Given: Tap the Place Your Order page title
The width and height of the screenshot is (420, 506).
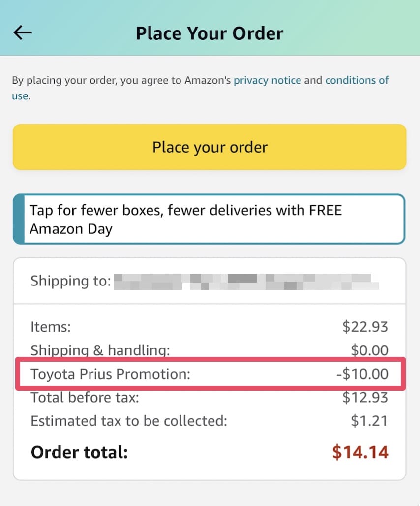Looking at the screenshot, I should coord(210,32).
